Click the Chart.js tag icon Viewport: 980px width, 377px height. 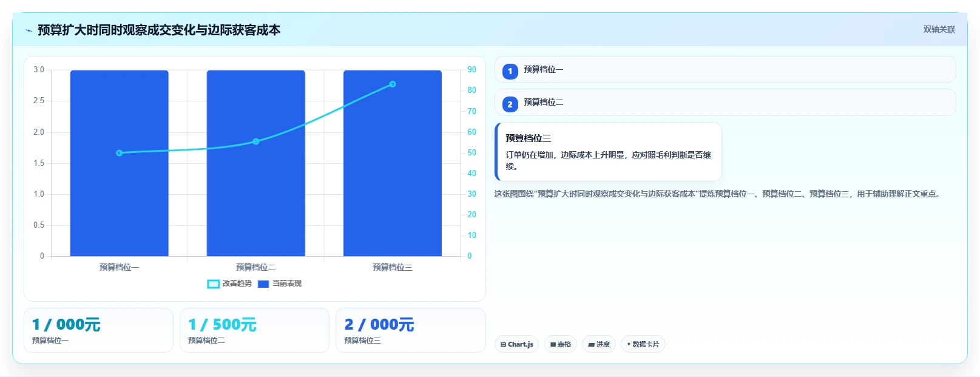tap(504, 345)
